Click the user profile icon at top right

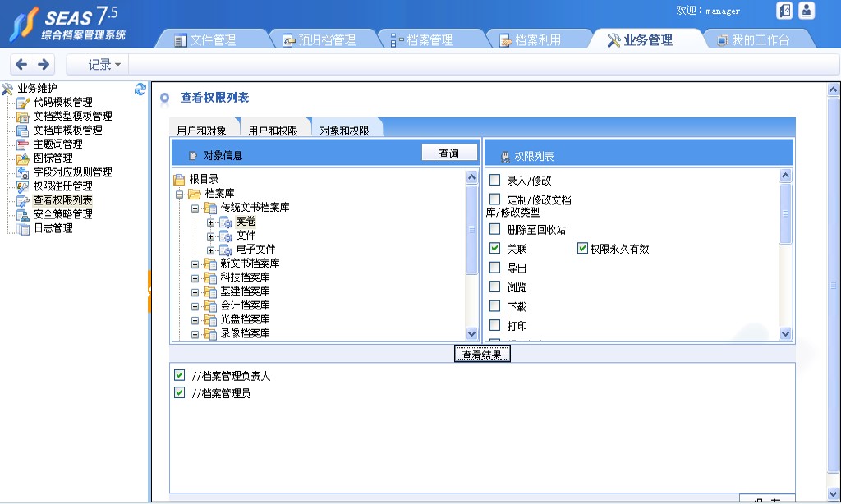point(807,11)
